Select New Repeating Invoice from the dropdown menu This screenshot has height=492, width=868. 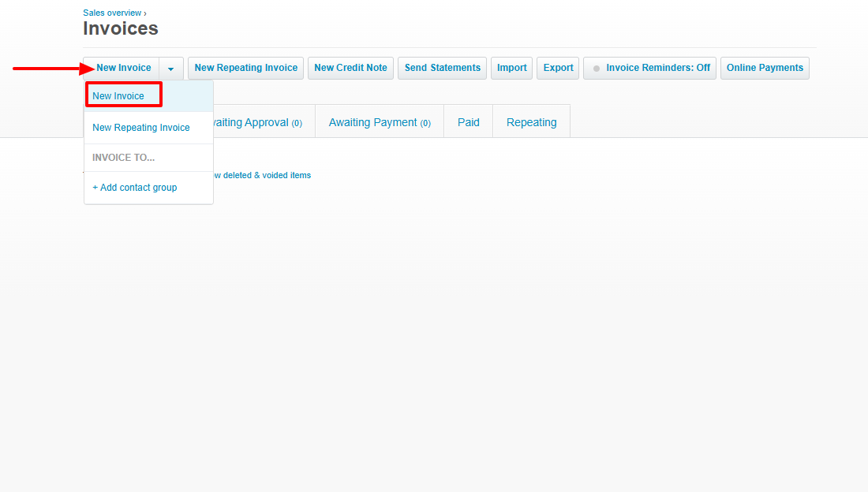click(x=140, y=127)
